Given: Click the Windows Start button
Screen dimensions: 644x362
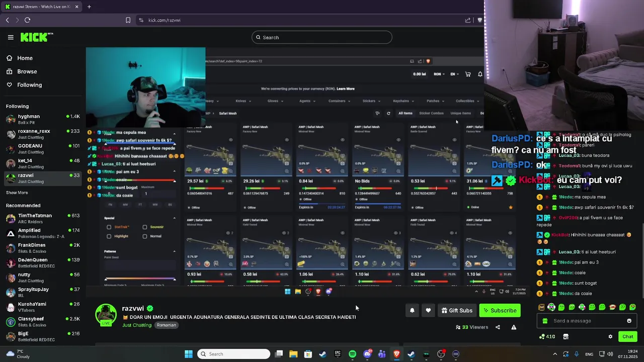Looking at the screenshot, I should tap(189, 354).
